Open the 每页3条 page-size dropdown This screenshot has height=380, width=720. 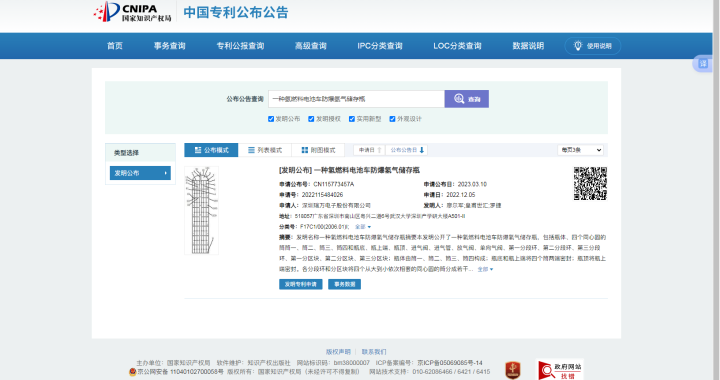[x=580, y=150]
